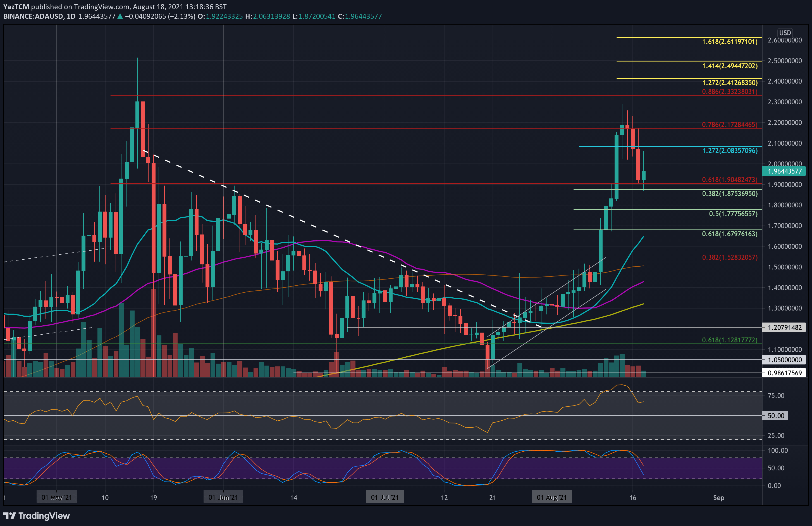Click the 14 date label on time axis
This screenshot has width=812, height=526.
(x=293, y=498)
